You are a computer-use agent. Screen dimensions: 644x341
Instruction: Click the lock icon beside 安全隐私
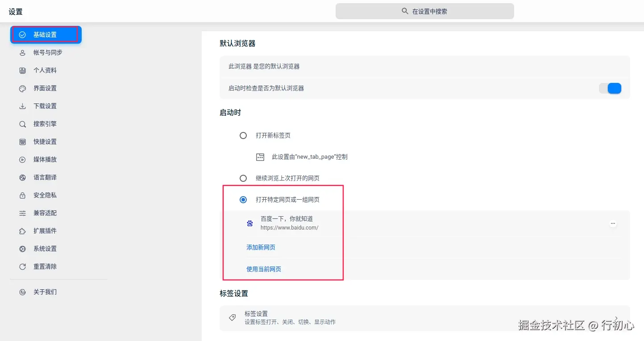(x=22, y=195)
